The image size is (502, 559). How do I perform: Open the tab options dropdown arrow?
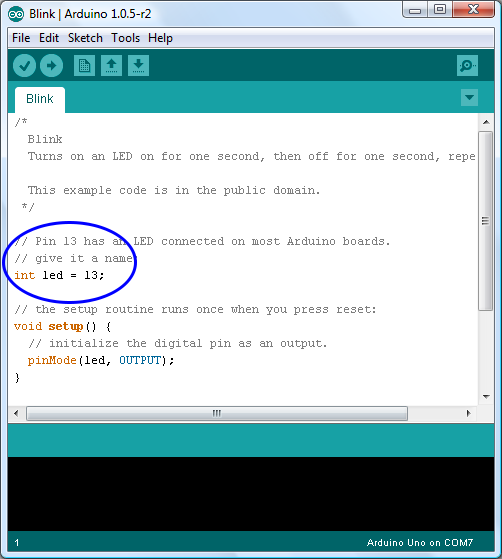click(469, 98)
